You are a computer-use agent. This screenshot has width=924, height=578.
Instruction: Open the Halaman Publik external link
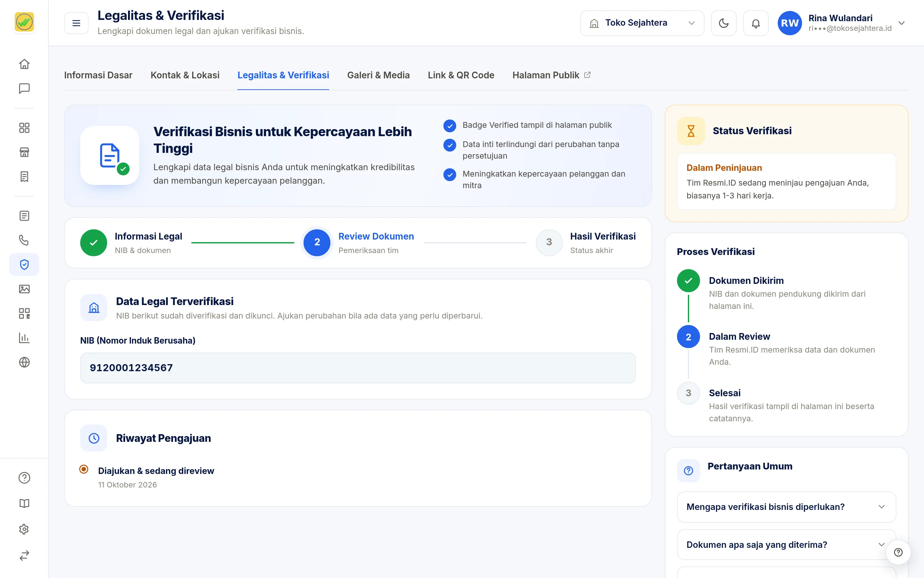[x=551, y=75]
